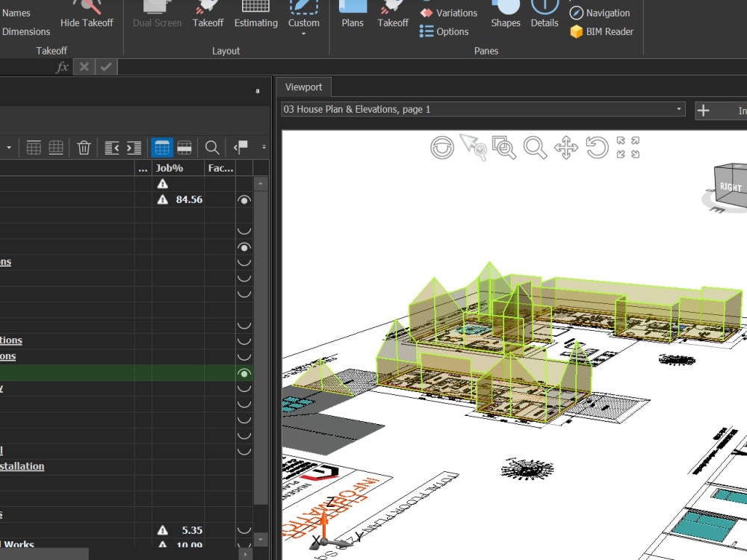747x560 pixels.
Task: Open the plan page selector dropdown
Action: click(x=679, y=109)
